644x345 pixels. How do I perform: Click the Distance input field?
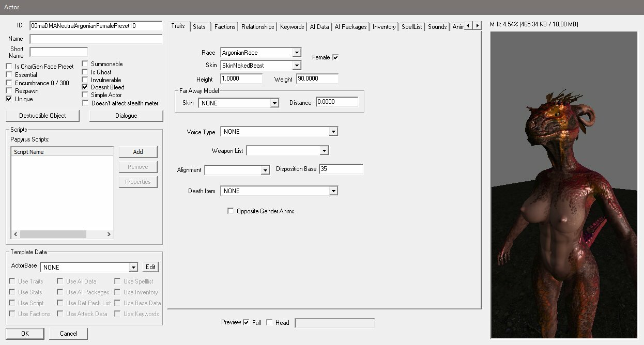[x=337, y=102]
